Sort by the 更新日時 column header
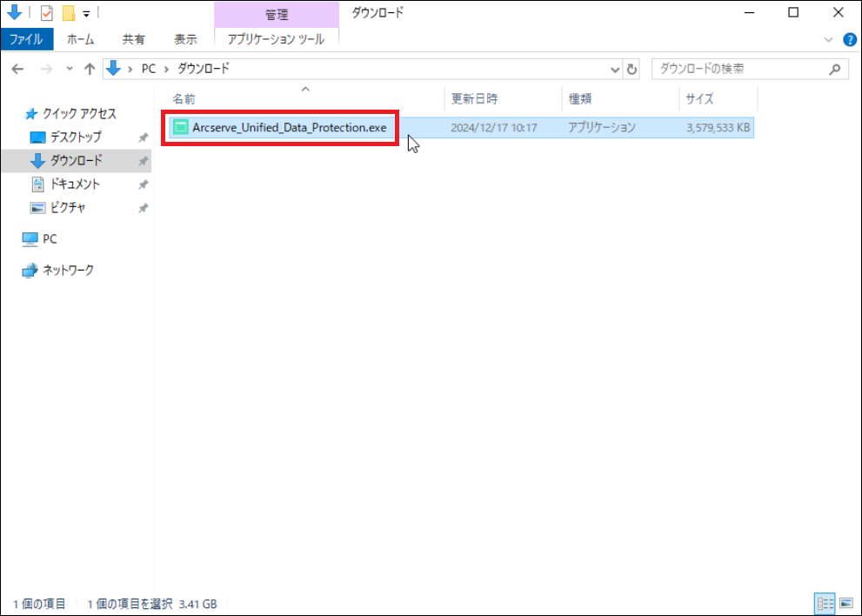This screenshot has height=616, width=862. [x=474, y=99]
